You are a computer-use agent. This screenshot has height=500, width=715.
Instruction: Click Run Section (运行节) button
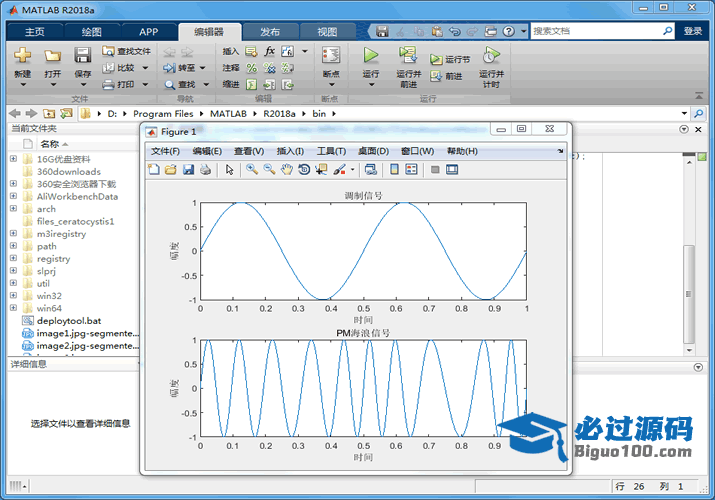point(450,60)
